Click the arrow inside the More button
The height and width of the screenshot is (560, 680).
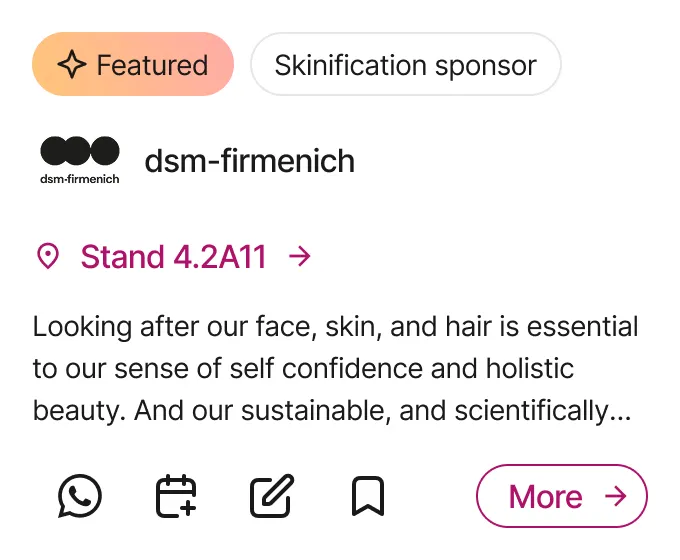(x=617, y=496)
